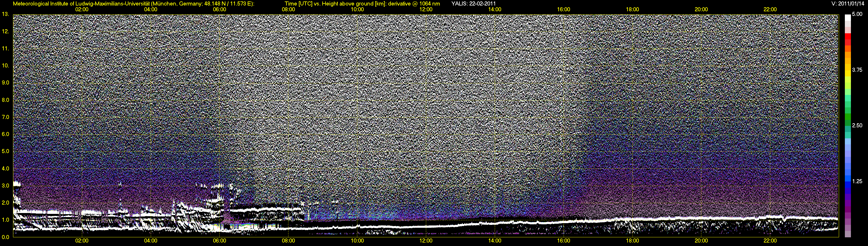Viewport: 868px width, 246px height.
Task: Click 12:00 on the bottom time axis
Action: click(426, 241)
